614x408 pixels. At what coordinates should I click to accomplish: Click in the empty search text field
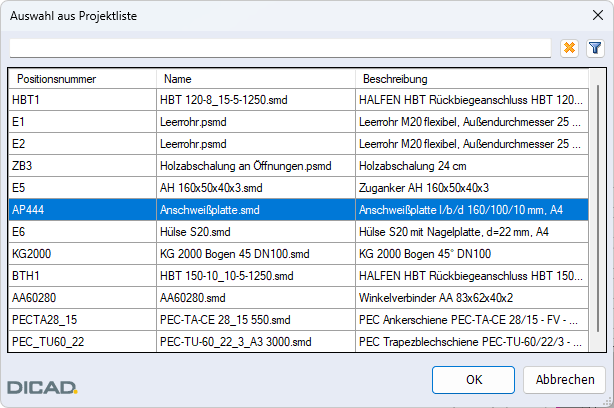tap(280, 48)
